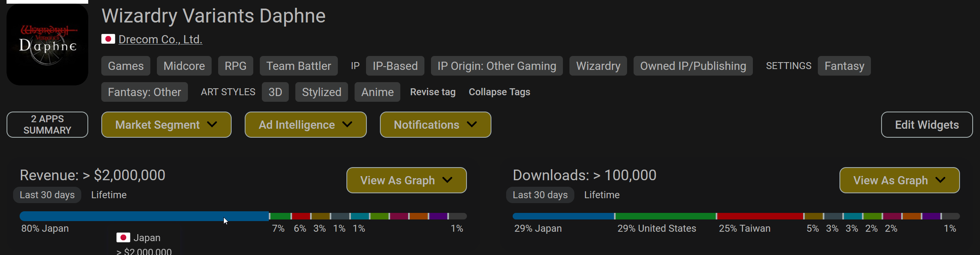Click the 80% Japan revenue label
Viewport: 980px width, 255px height.
click(45, 228)
